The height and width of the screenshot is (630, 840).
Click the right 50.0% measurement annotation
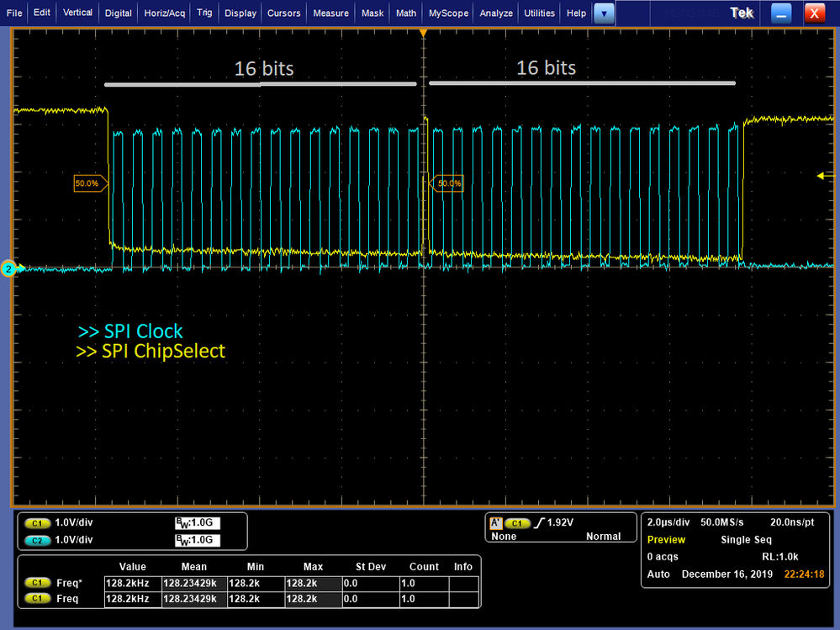point(447,183)
